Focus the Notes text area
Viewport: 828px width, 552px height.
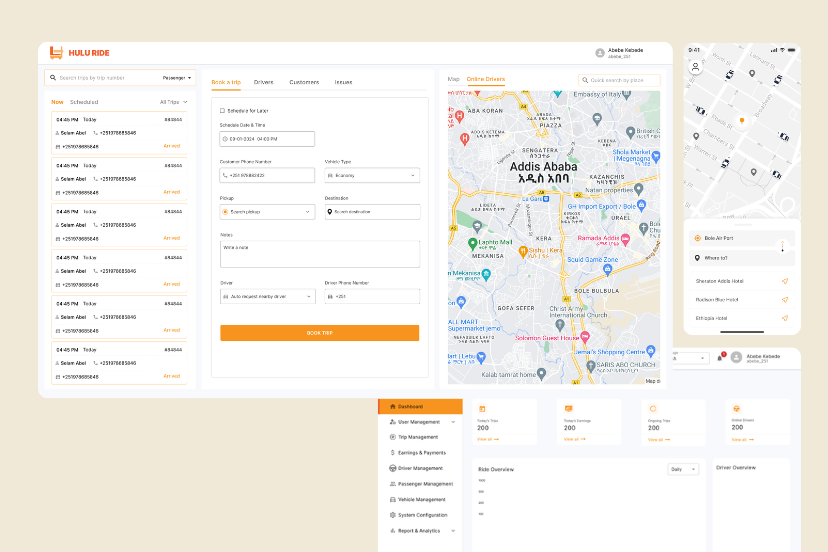(320, 254)
